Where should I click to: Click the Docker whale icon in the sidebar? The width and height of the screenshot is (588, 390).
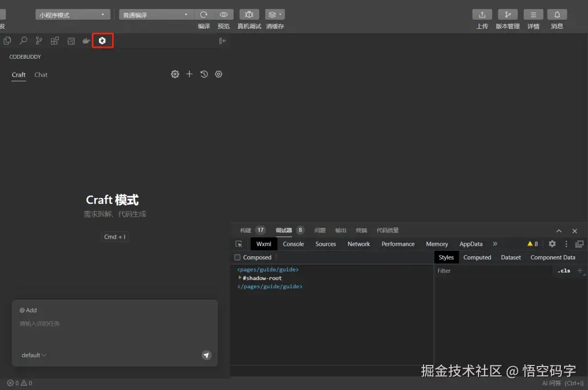(86, 40)
